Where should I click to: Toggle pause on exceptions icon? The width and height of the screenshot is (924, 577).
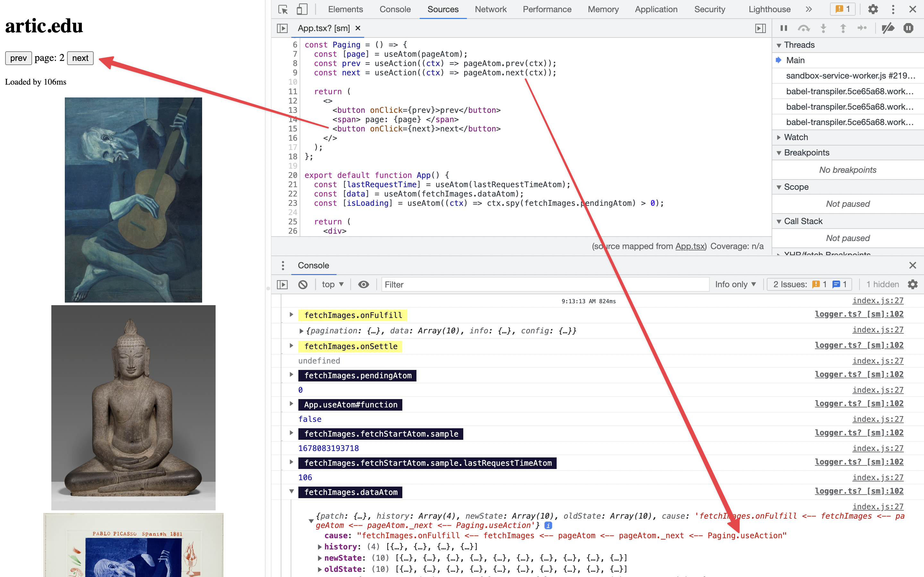pyautogui.click(x=908, y=28)
